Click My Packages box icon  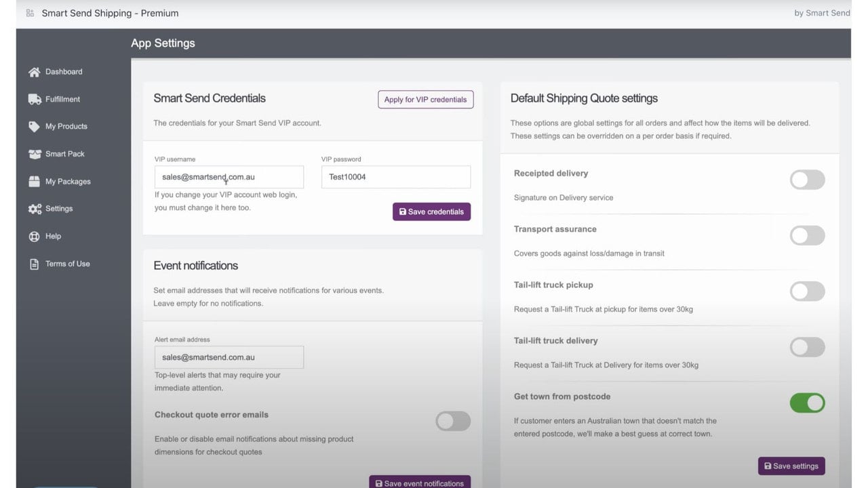(x=35, y=182)
